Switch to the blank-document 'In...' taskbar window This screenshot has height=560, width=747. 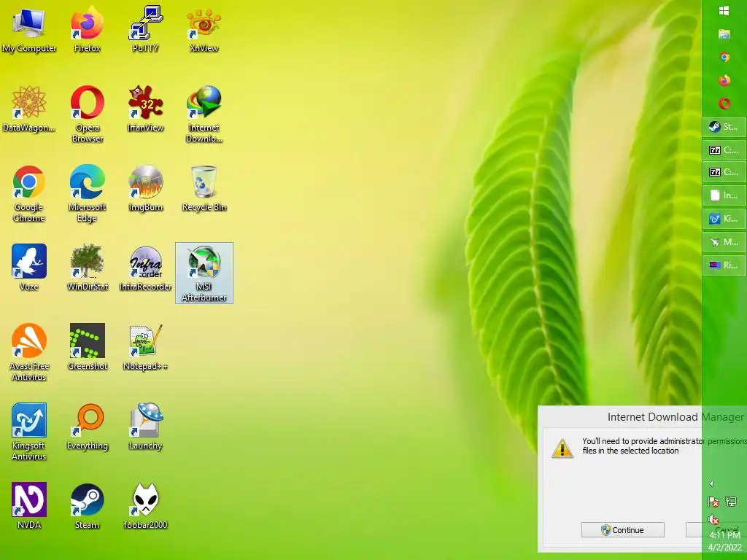724,195
